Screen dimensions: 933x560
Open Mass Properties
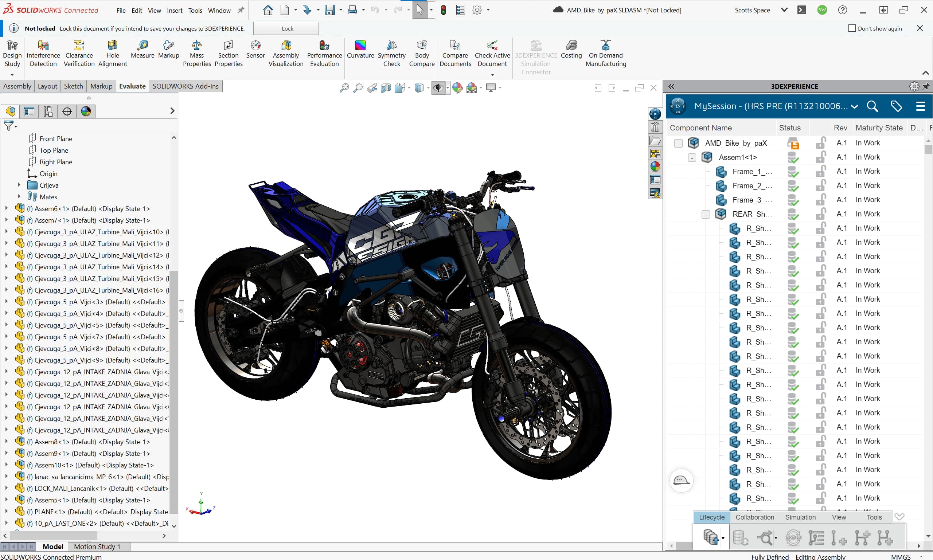click(197, 54)
